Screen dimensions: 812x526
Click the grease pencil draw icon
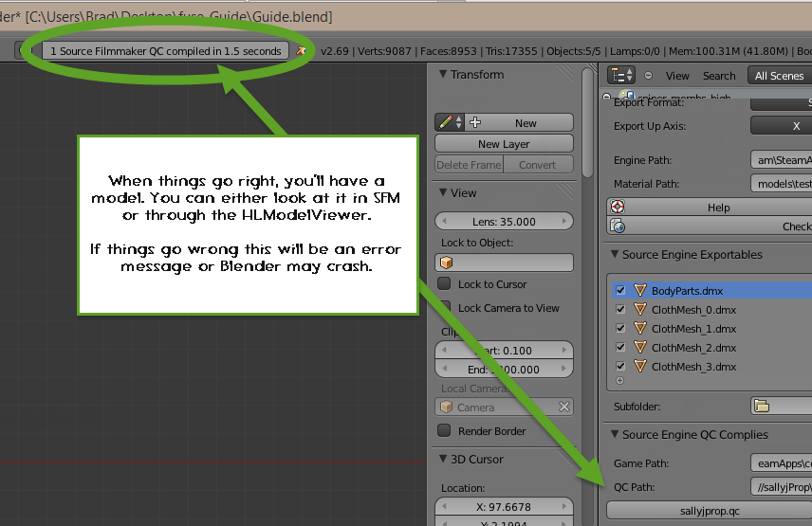click(x=445, y=122)
